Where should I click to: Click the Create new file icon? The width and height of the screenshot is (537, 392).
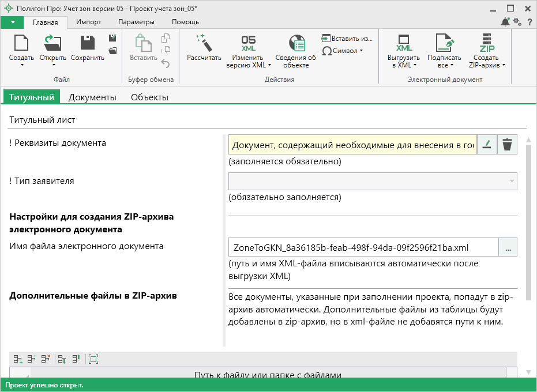21,44
